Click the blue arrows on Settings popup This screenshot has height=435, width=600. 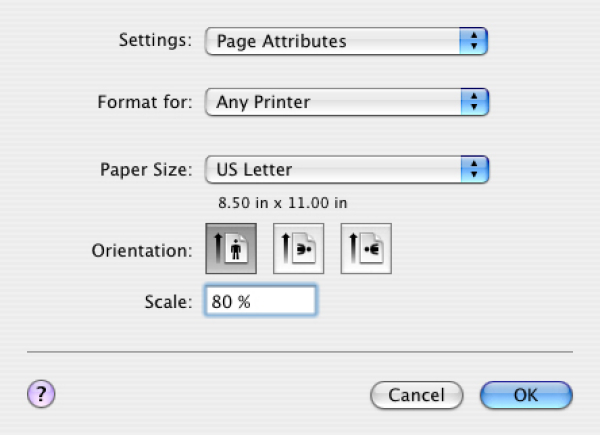click(474, 42)
